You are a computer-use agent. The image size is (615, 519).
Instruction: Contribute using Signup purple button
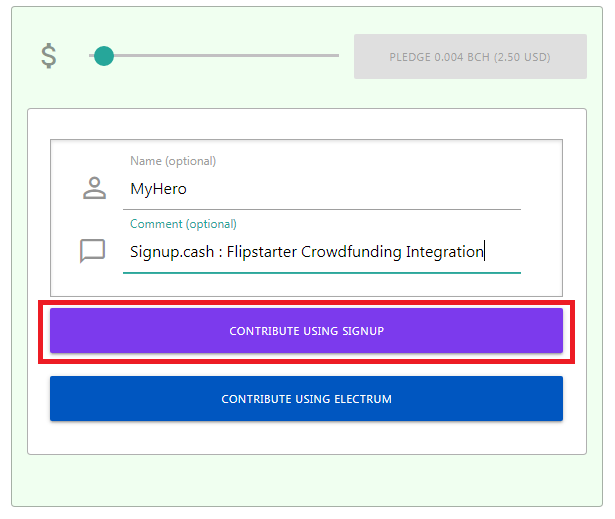click(306, 331)
